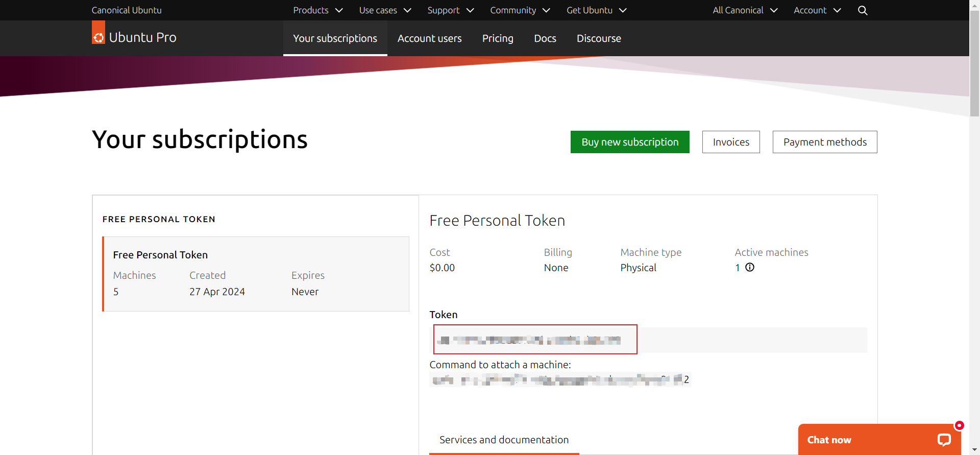The image size is (980, 455).
Task: Open the Chat now speech bubble icon
Action: click(944, 440)
